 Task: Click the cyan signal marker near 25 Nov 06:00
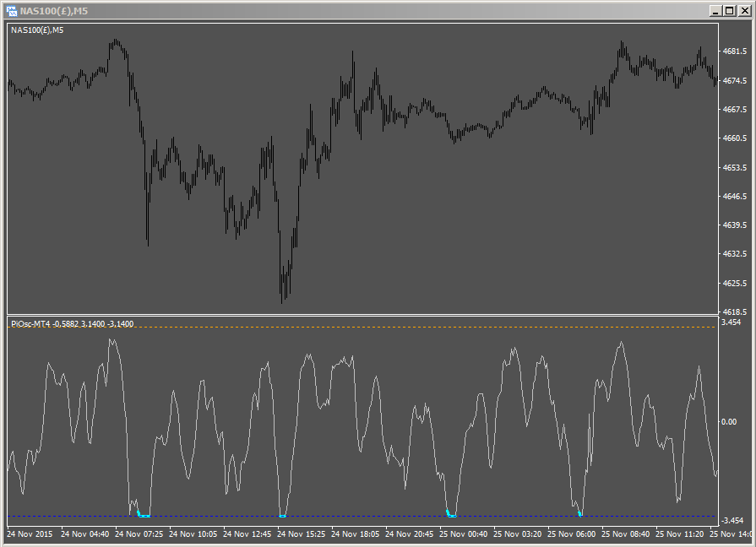point(580,513)
